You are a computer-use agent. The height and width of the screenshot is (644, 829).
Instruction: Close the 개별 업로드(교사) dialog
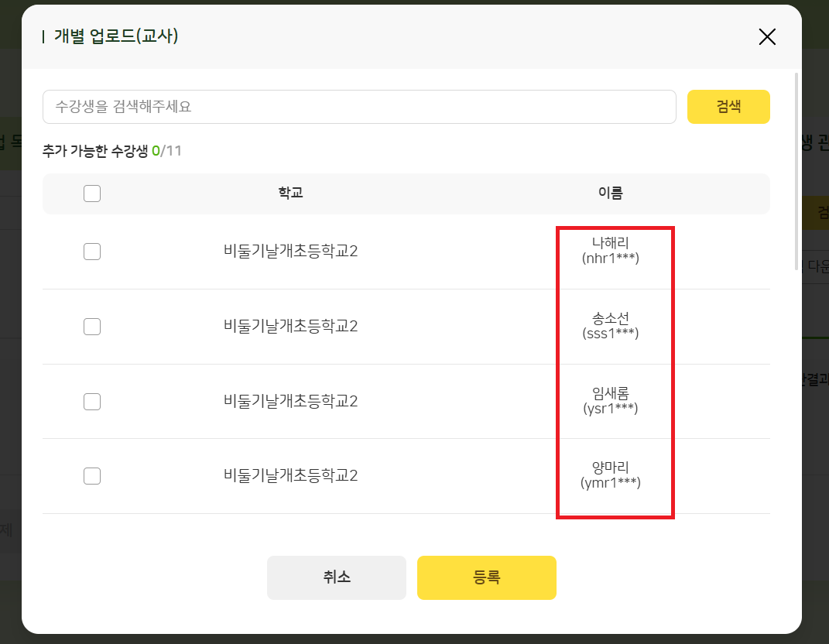[x=766, y=37]
